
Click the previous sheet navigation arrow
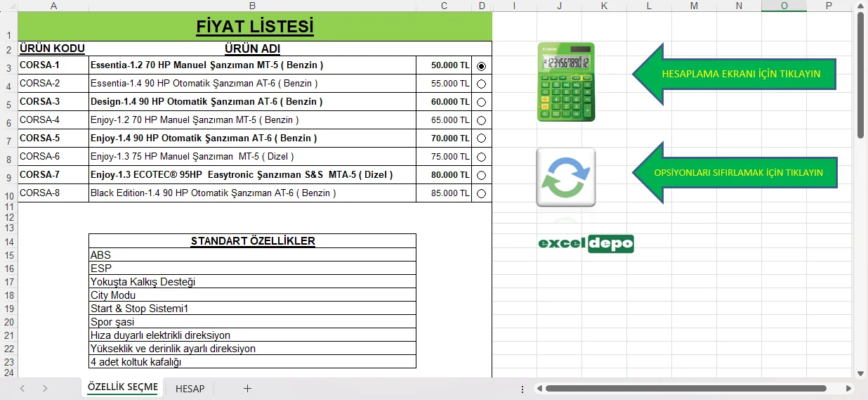[x=22, y=388]
